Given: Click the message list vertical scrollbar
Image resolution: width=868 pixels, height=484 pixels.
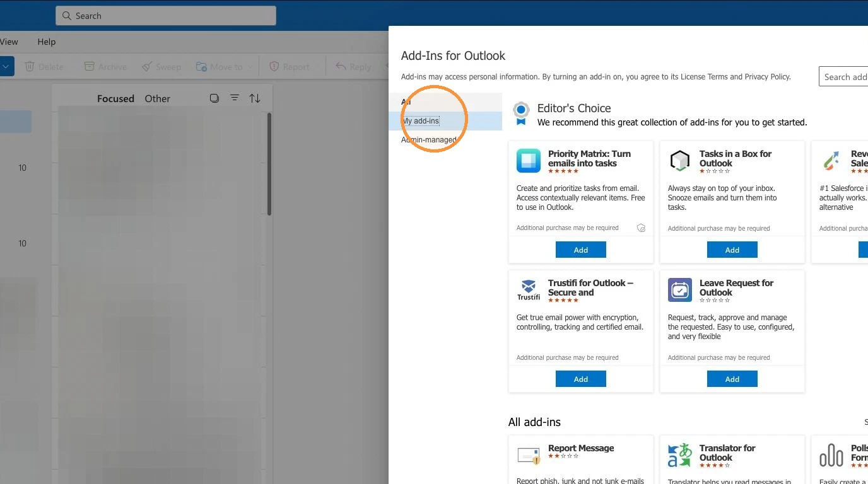Looking at the screenshot, I should tap(269, 164).
